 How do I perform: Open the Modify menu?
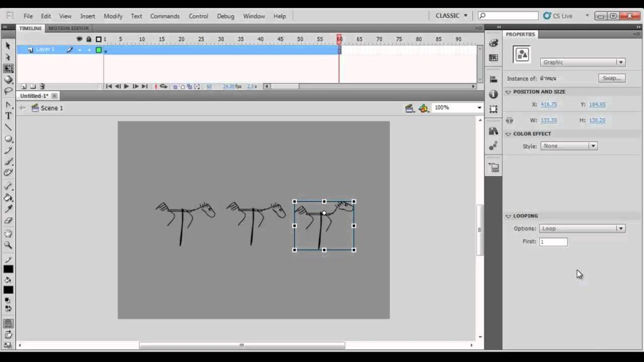(113, 16)
